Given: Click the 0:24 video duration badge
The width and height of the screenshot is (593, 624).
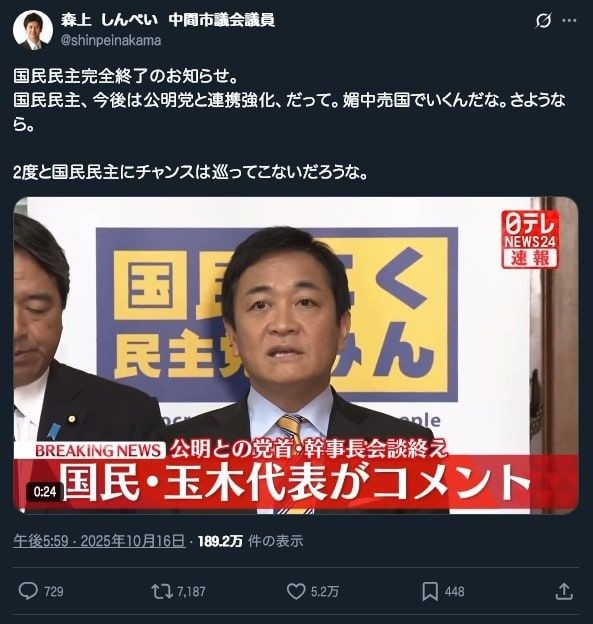Looking at the screenshot, I should [45, 491].
